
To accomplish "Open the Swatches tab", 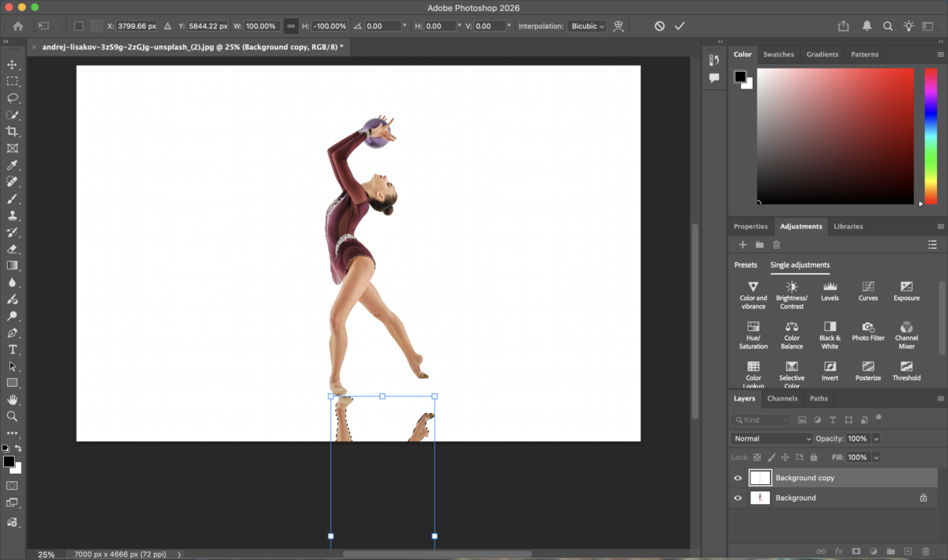I will (778, 54).
